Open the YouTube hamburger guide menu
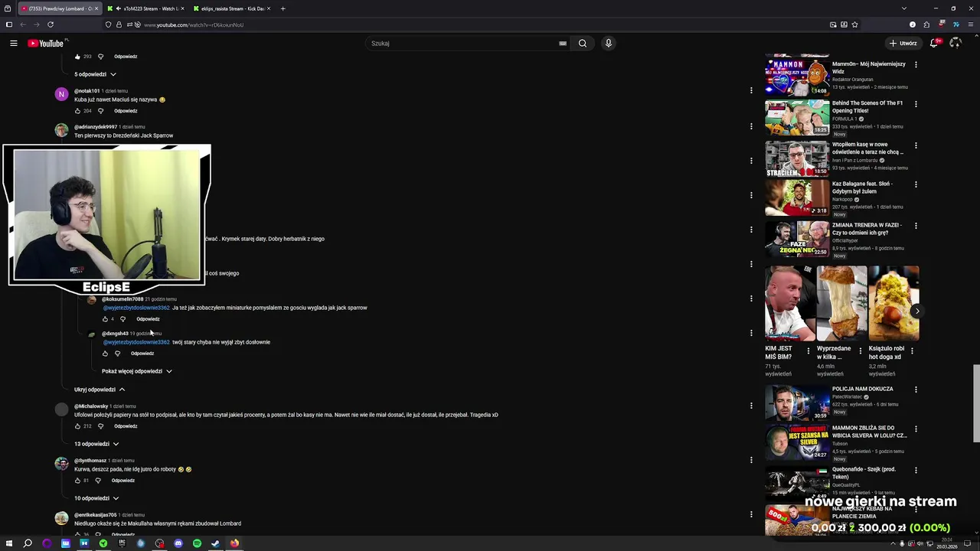Viewport: 980px width, 551px height. [13, 44]
